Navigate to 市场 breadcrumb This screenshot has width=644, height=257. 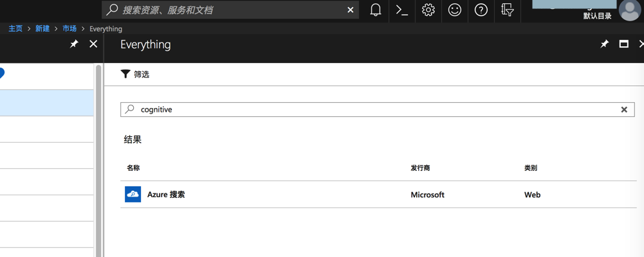pos(69,29)
